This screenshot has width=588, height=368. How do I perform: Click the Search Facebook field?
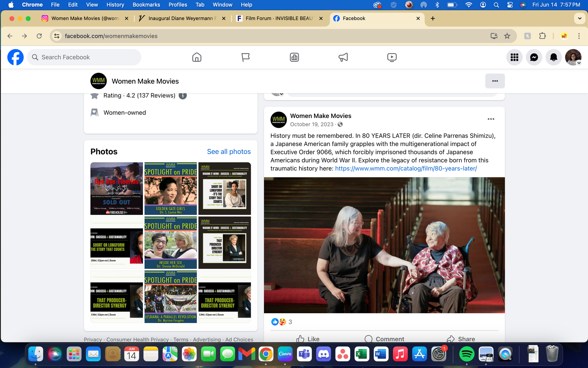tap(84, 57)
